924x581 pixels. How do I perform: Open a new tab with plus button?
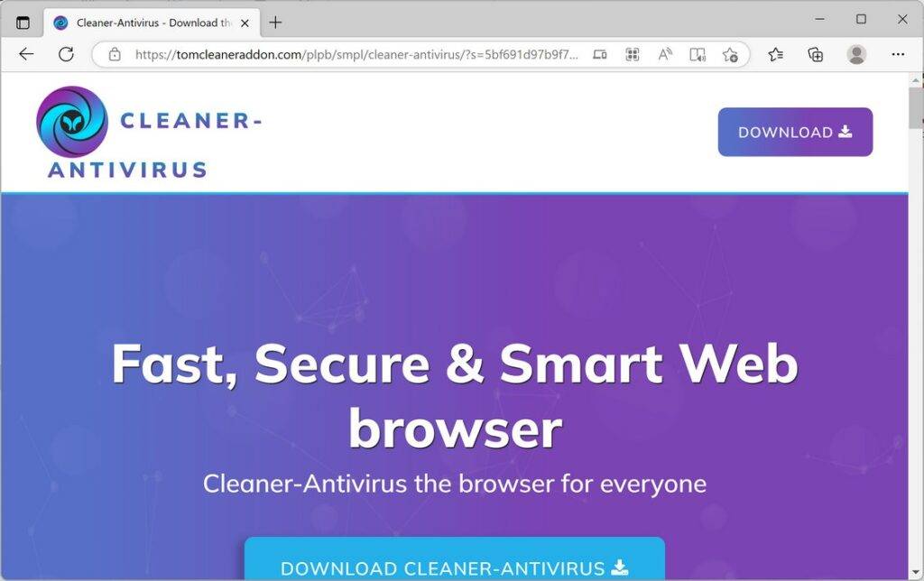(x=275, y=23)
